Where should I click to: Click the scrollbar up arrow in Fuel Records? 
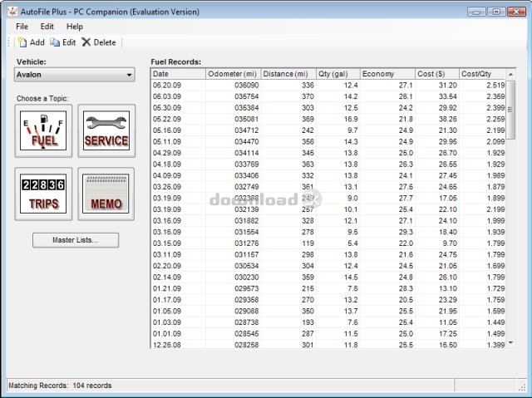510,74
